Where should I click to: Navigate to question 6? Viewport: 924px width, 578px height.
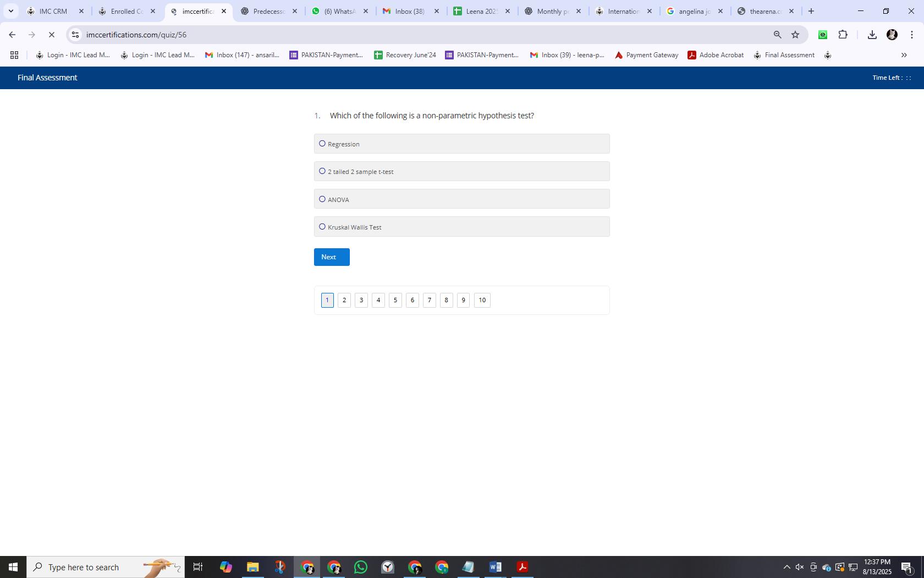413,300
